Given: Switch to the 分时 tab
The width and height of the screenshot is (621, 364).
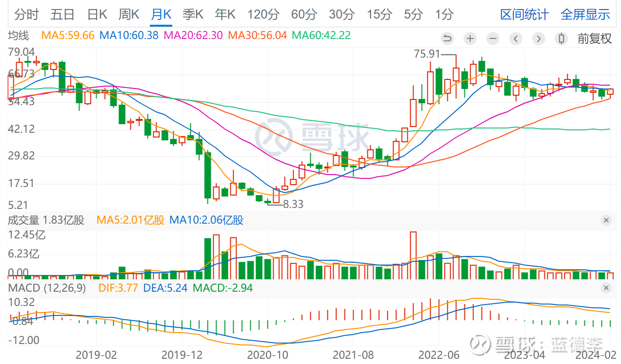Looking at the screenshot, I should point(27,14).
